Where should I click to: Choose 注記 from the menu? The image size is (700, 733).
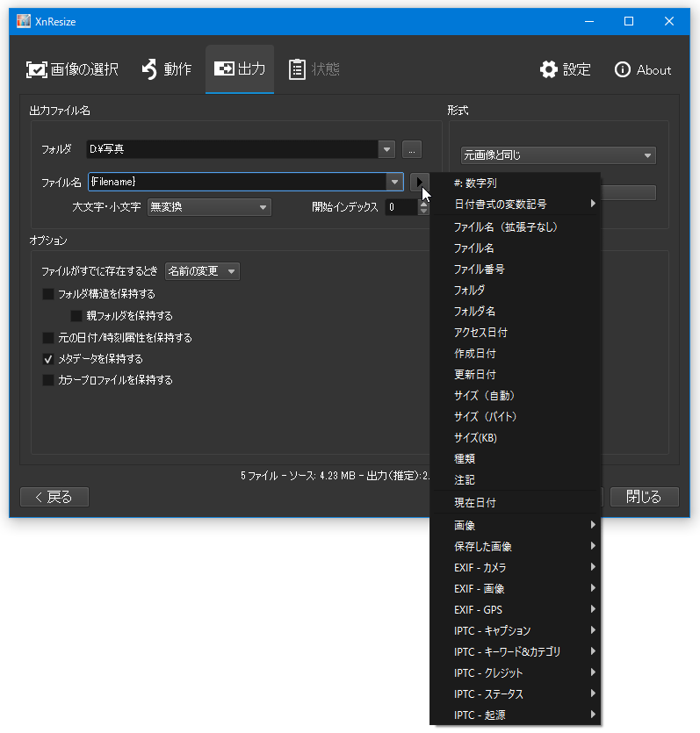coord(515,479)
